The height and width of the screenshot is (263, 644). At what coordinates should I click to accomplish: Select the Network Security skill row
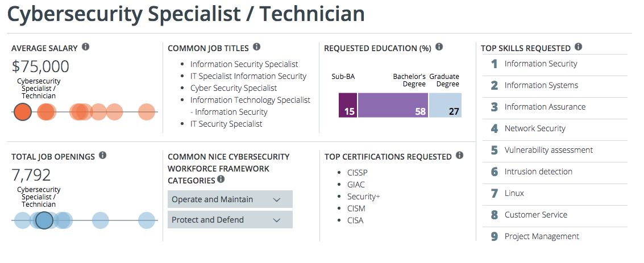click(x=535, y=128)
